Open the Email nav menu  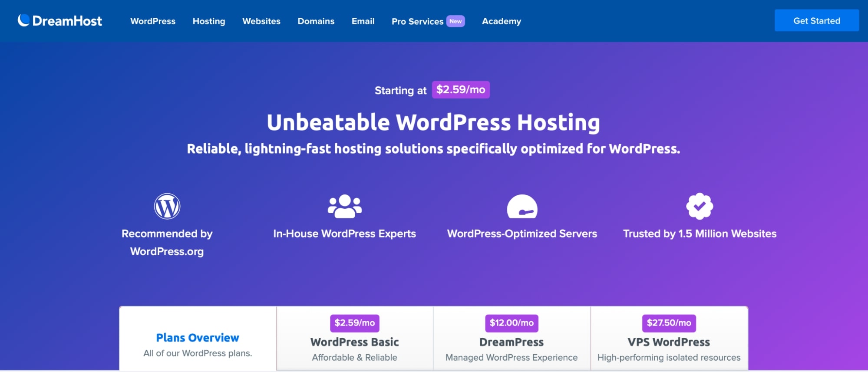pos(363,21)
